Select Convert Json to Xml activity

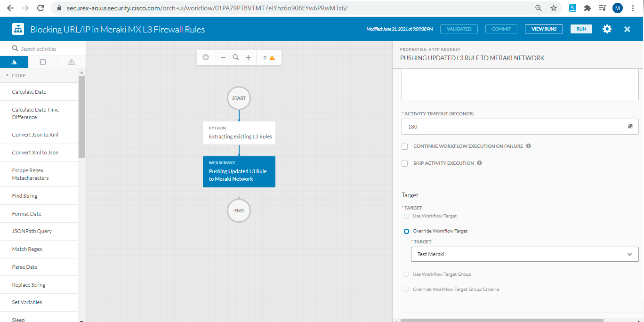(x=39, y=135)
